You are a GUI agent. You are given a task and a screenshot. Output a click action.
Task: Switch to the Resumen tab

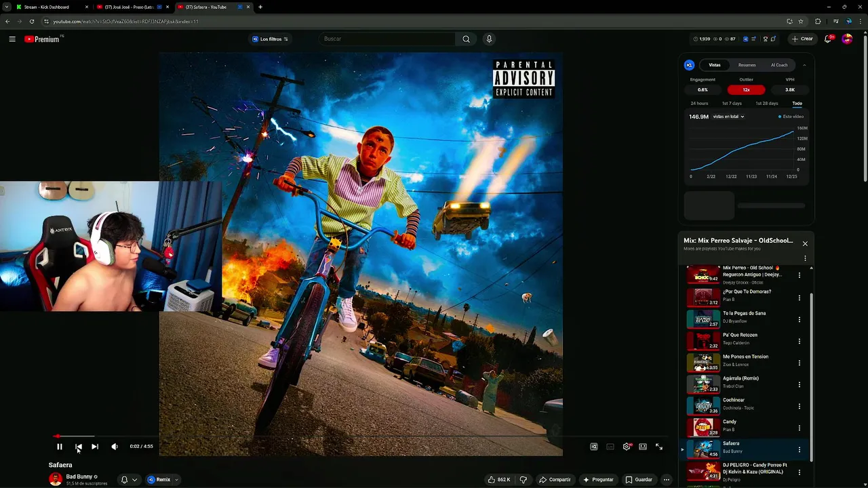(747, 65)
